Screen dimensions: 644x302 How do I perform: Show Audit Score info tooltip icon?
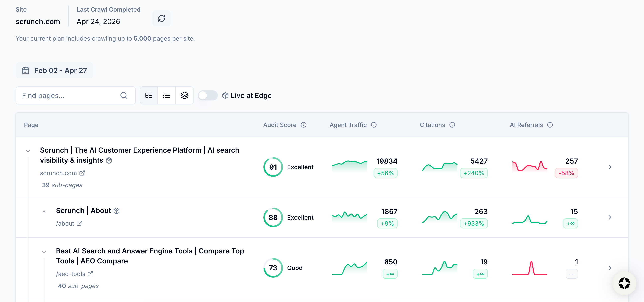[304, 125]
